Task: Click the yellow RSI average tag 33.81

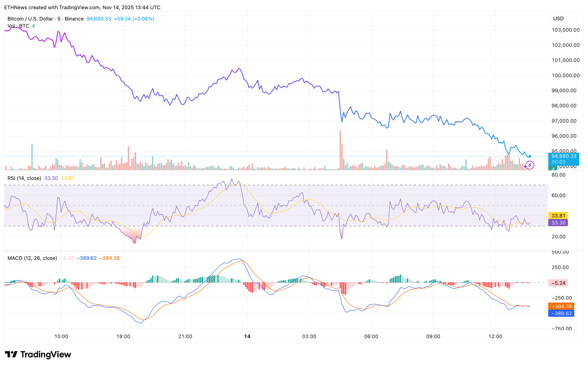Action: click(x=558, y=216)
